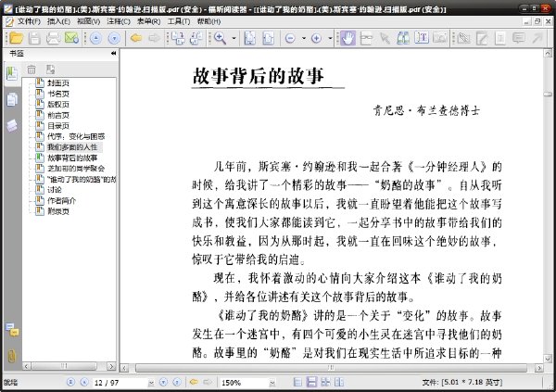This screenshot has height=392, width=556.
Task: Switch to the Pages thumbnail sidebar icon
Action: pos(12,100)
